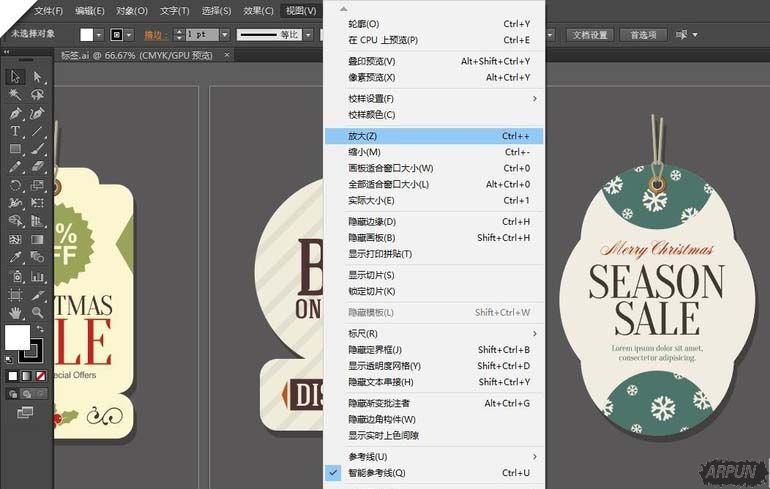Toggle 显示透明度网格(Y) transparency grid
770x489 pixels.
[434, 366]
